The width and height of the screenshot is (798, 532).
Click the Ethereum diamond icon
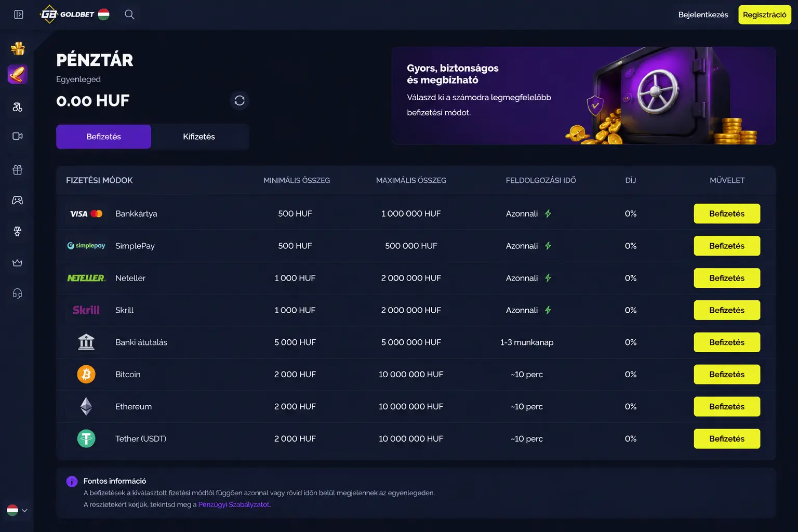(x=86, y=406)
